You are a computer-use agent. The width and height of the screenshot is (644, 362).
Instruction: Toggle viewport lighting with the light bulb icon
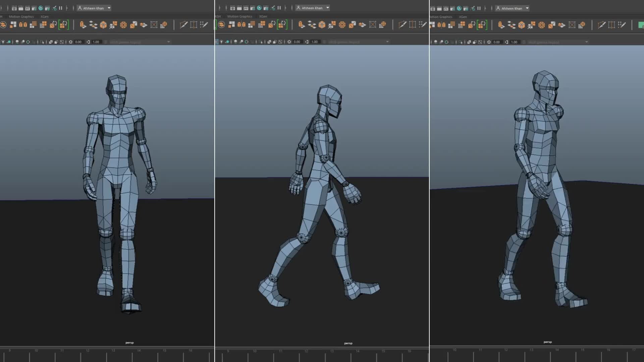point(3,42)
